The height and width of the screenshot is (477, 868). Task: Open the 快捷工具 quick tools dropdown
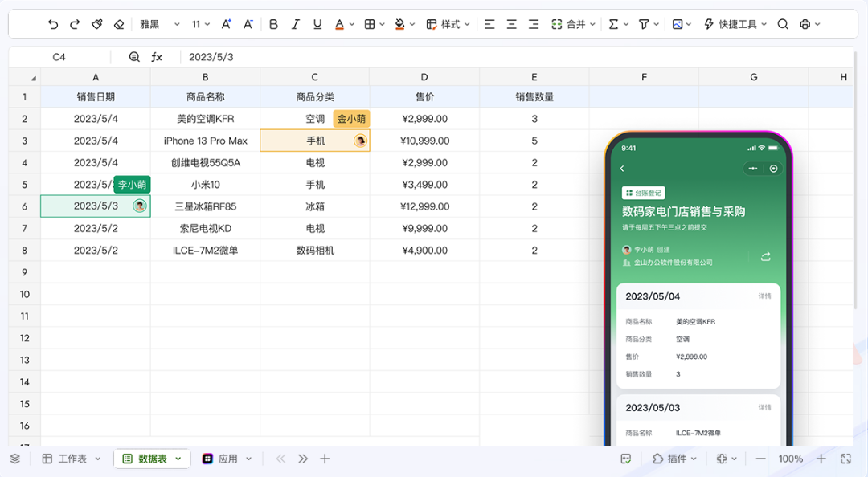click(x=735, y=24)
